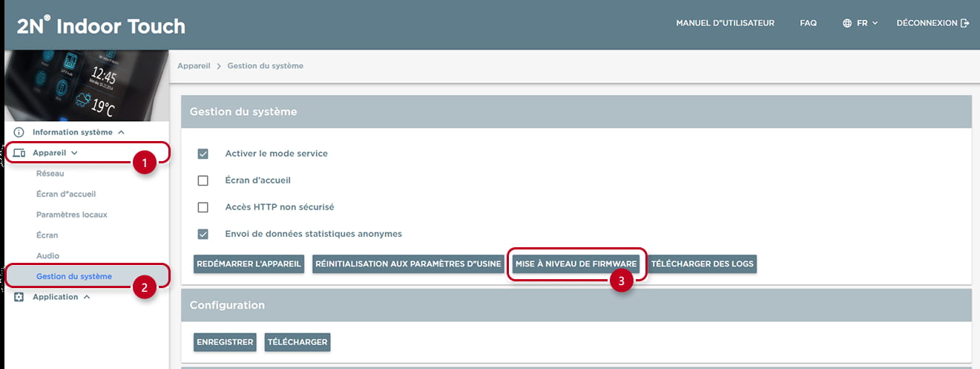Image resolution: width=980 pixels, height=369 pixels.
Task: Open Manuel d'utilisateur link
Action: click(726, 23)
